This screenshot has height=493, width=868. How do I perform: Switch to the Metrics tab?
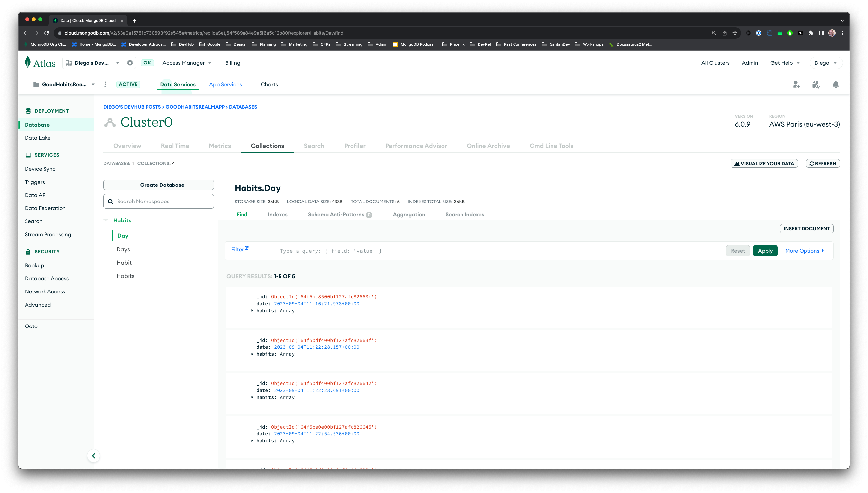pos(220,146)
